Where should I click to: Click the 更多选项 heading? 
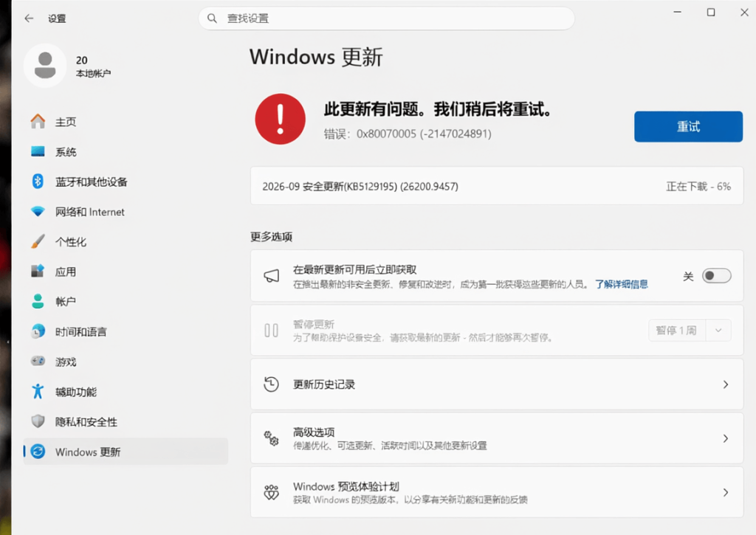[x=271, y=237]
